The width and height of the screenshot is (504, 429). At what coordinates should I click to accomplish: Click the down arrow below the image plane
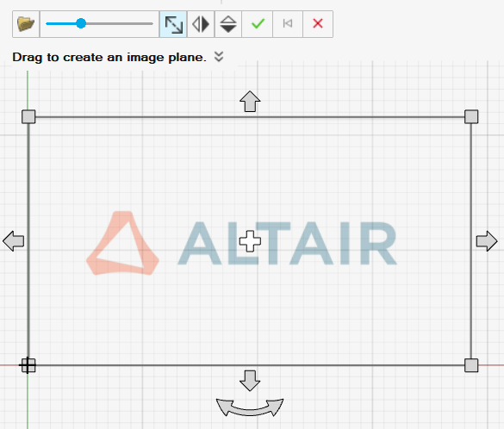tap(250, 381)
